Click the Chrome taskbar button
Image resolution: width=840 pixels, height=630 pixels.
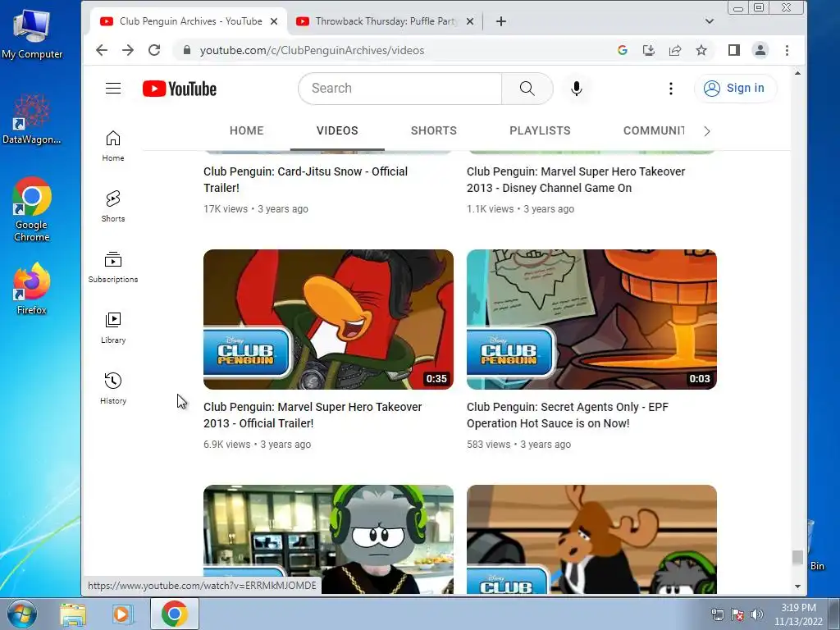click(174, 614)
